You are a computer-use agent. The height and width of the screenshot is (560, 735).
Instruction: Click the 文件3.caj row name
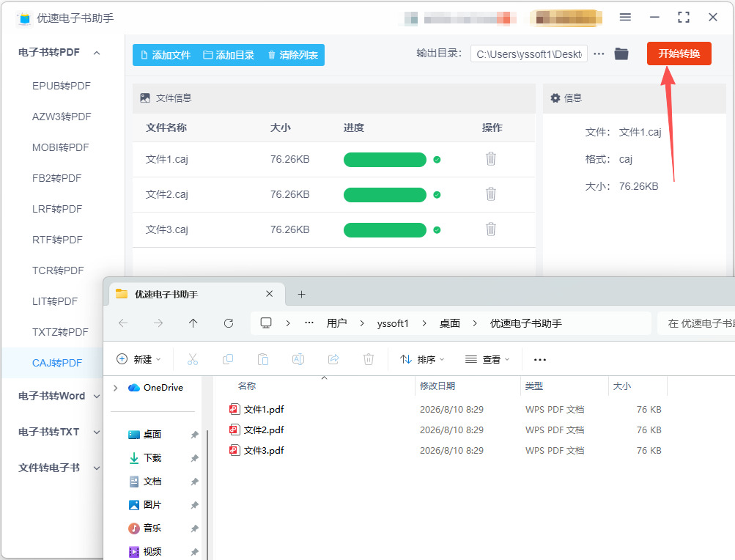[x=167, y=230]
